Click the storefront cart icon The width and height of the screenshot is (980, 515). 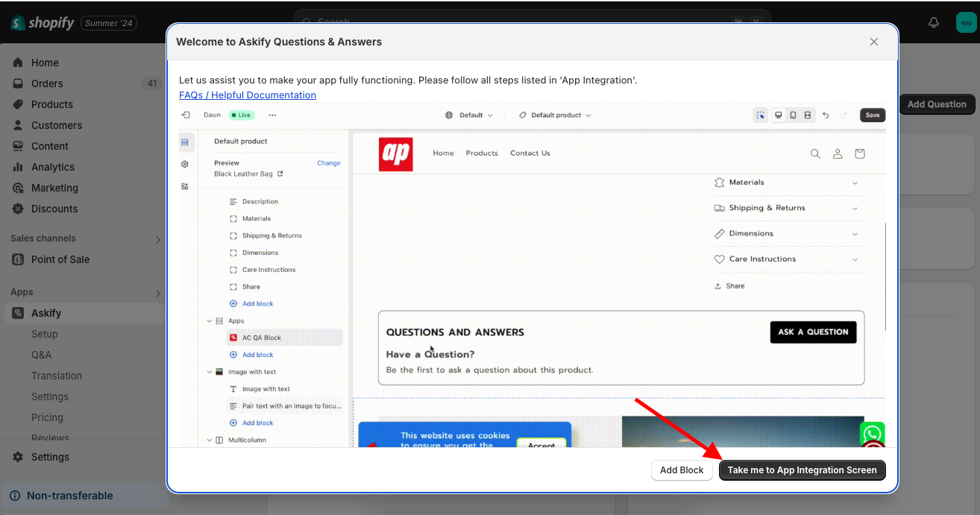click(860, 154)
